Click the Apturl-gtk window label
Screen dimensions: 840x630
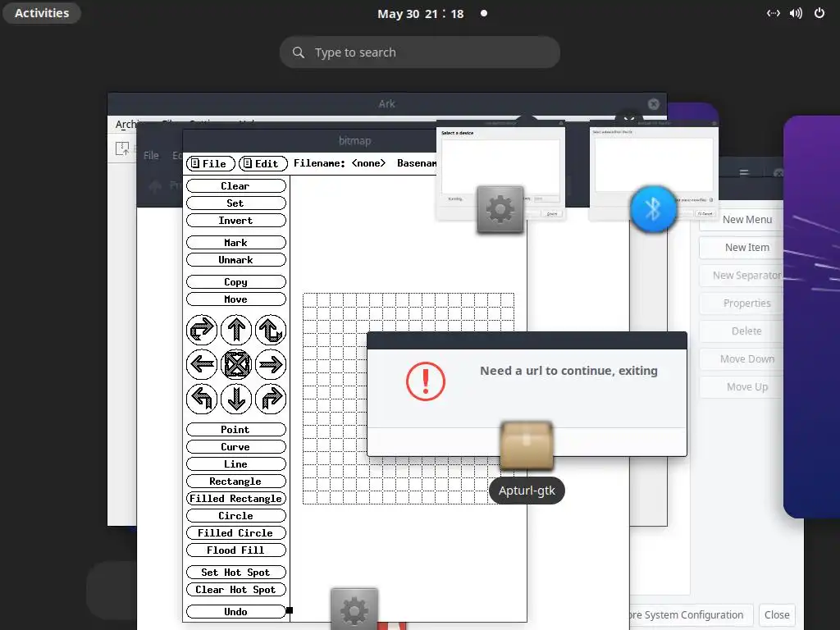click(x=527, y=491)
